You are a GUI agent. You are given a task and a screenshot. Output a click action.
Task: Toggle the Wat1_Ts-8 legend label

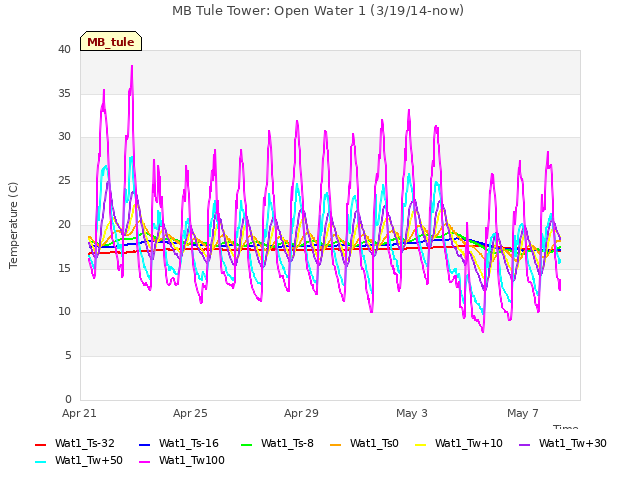coord(287,443)
